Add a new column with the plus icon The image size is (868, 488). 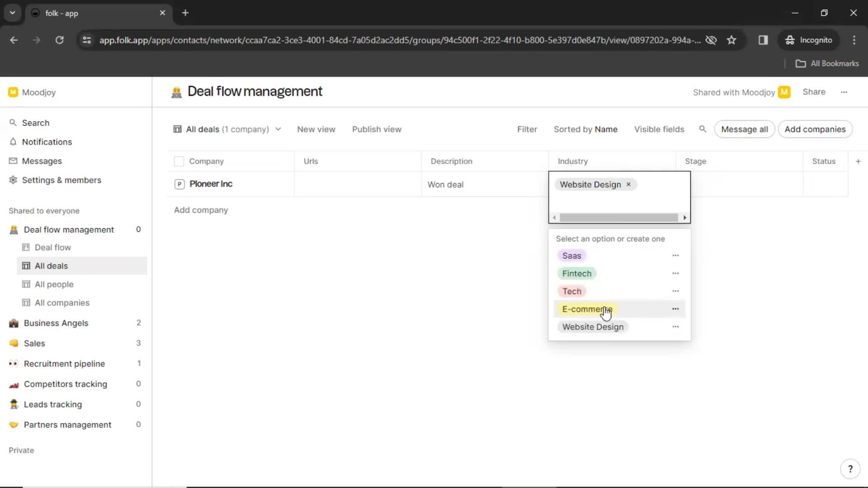[x=858, y=161]
